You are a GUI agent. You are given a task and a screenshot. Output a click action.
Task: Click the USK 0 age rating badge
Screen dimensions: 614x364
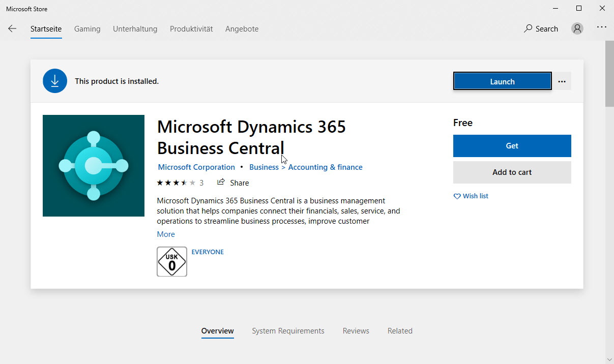point(171,261)
